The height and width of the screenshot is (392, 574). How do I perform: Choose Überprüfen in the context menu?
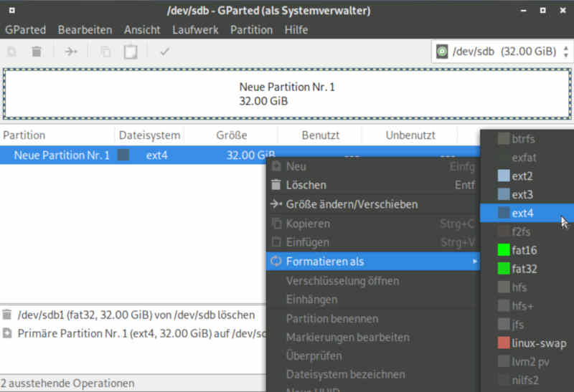pyautogui.click(x=372, y=355)
